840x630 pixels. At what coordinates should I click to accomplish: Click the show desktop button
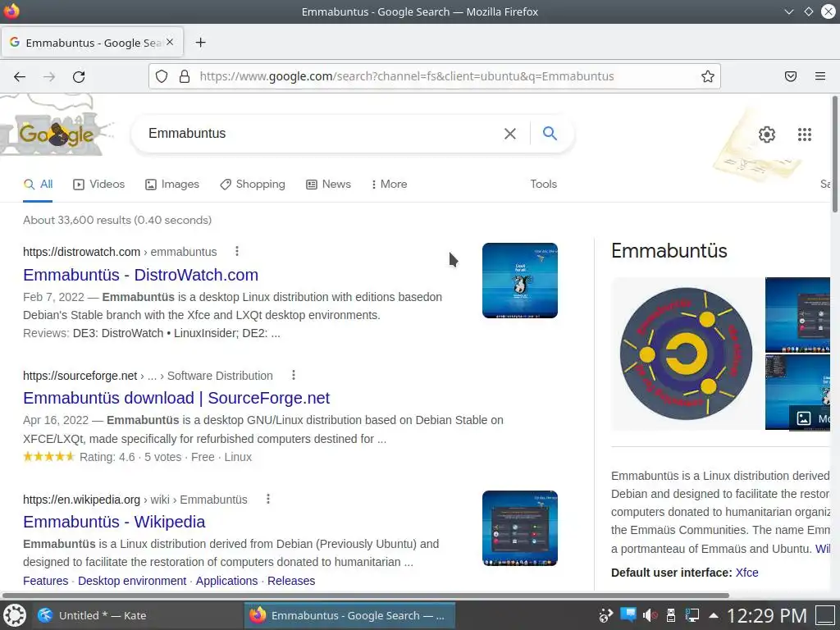coord(824,615)
